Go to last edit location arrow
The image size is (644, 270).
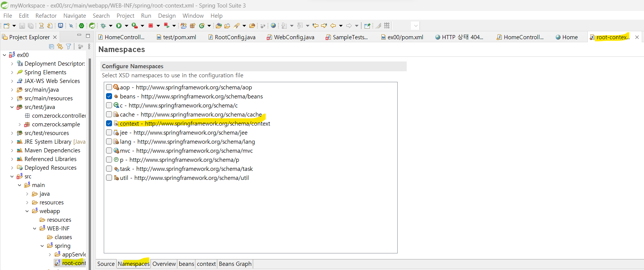click(x=315, y=26)
